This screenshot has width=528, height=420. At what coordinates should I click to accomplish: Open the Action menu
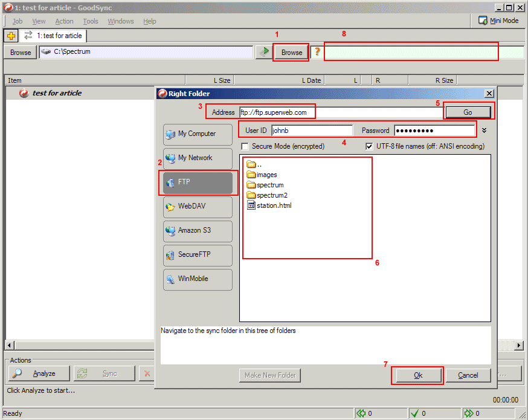point(64,21)
